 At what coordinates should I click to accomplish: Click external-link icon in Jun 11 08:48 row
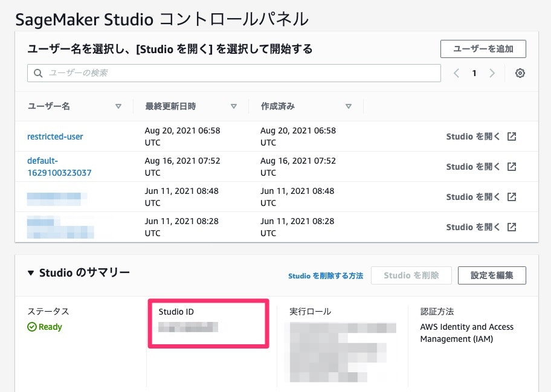point(512,197)
